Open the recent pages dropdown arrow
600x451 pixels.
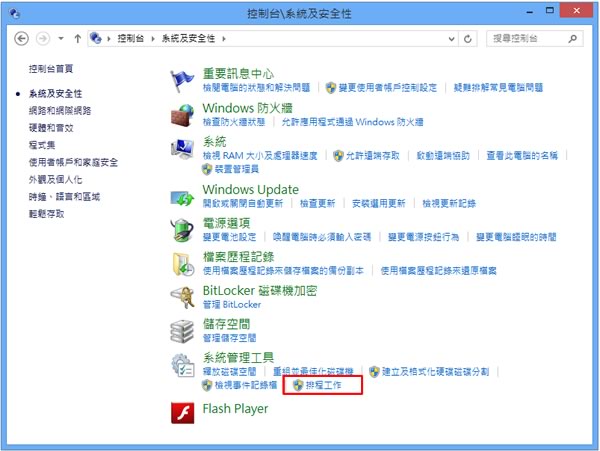(x=61, y=39)
